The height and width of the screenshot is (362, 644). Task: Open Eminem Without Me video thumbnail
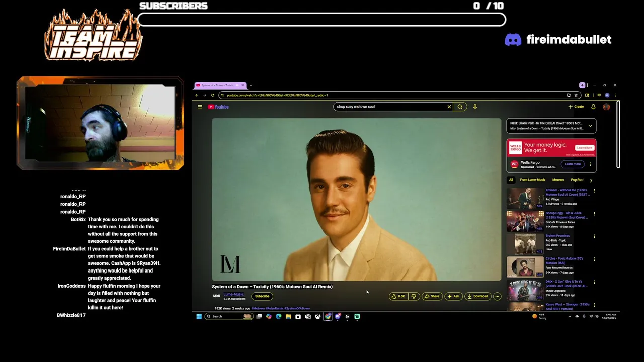tap(525, 198)
